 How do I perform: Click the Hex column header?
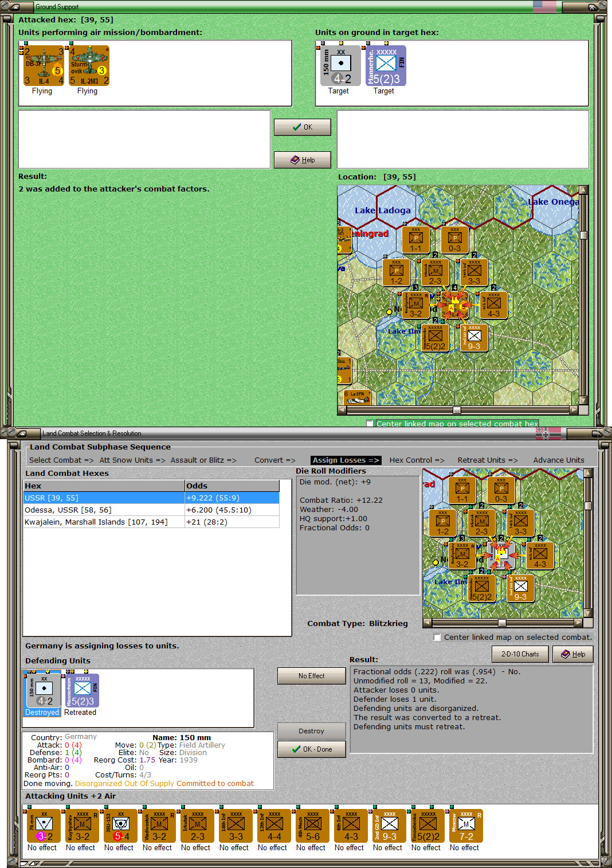tap(104, 486)
